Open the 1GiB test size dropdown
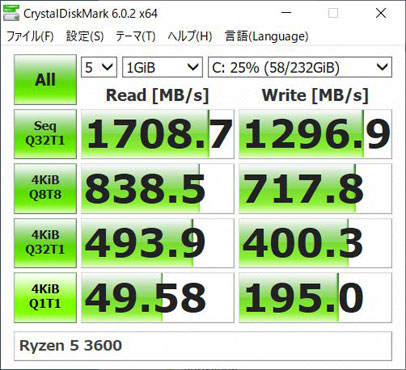Viewport: 406px width, 370px height. click(162, 68)
